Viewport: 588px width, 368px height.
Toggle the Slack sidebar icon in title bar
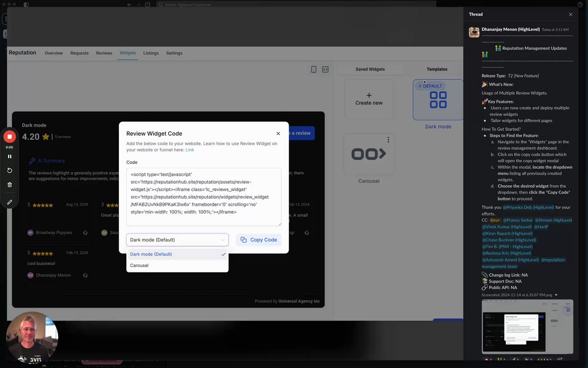click(x=26, y=5)
